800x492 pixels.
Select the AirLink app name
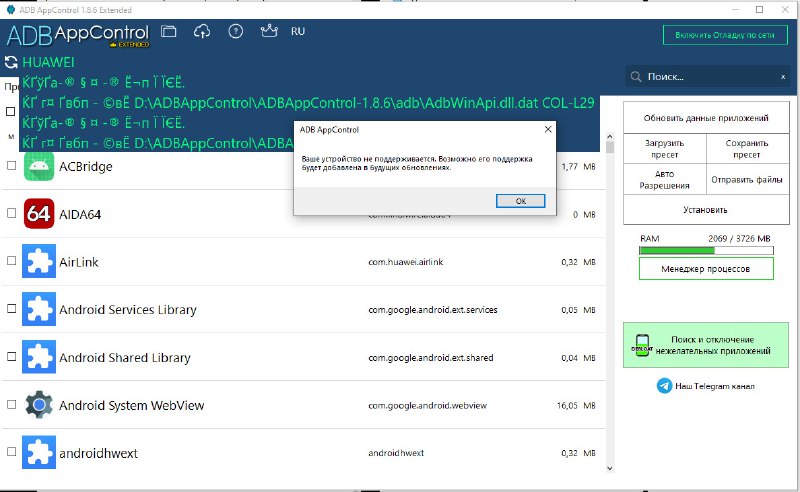(x=79, y=262)
